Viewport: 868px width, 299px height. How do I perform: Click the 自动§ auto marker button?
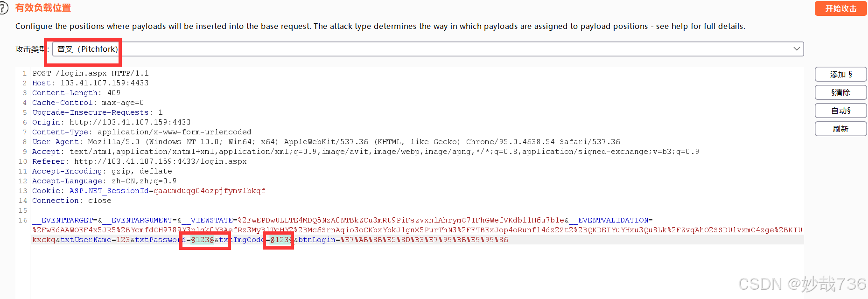tap(840, 111)
